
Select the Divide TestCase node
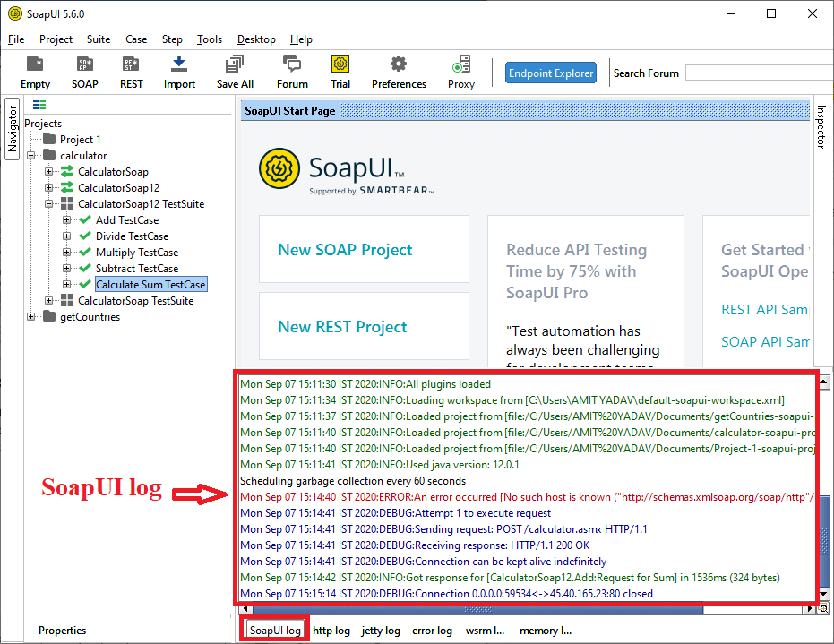[132, 236]
